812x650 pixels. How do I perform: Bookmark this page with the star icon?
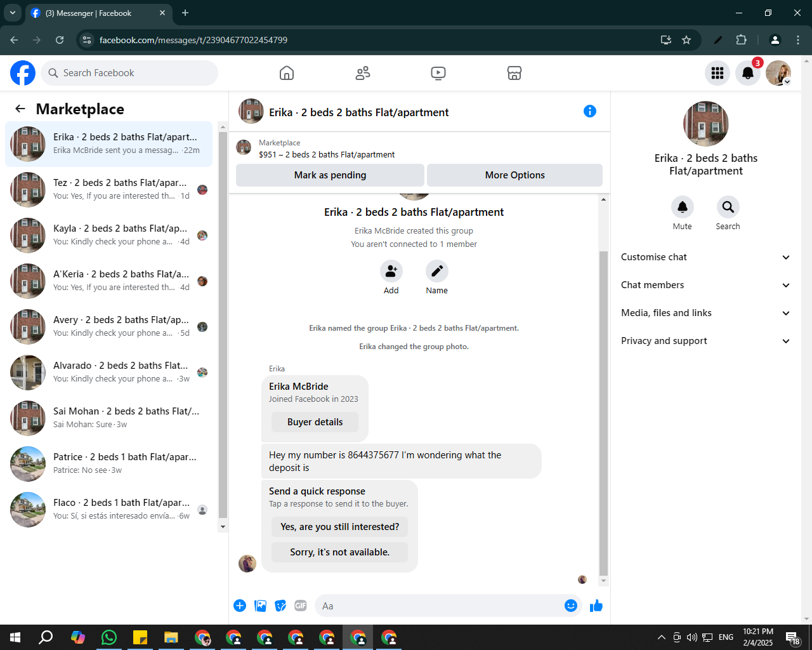[686, 40]
